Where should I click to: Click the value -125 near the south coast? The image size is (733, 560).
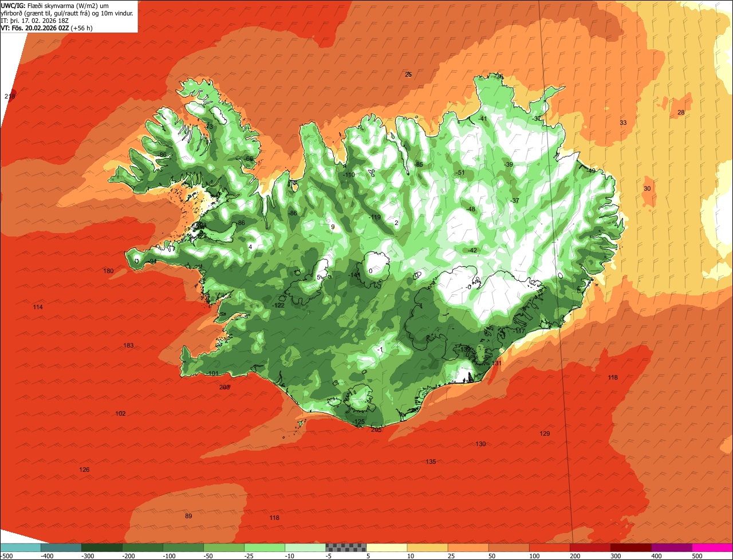(358, 421)
